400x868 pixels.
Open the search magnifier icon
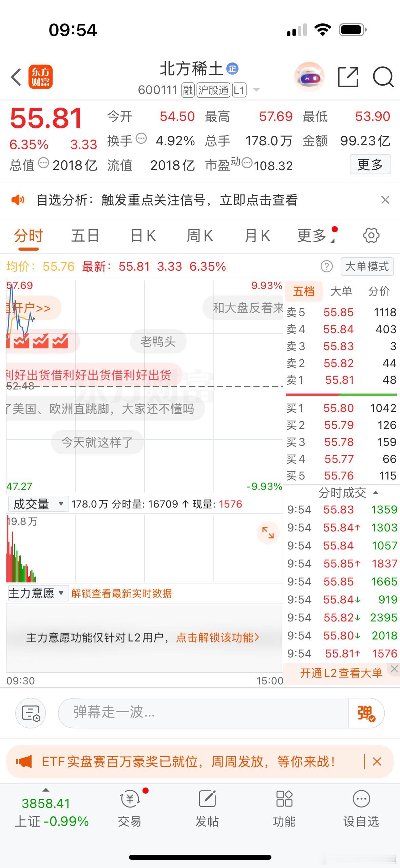point(383,77)
